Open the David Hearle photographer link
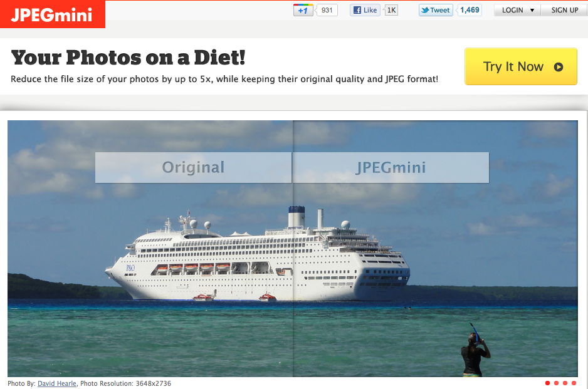Viewport: 588px width, 389px height. pyautogui.click(x=57, y=383)
